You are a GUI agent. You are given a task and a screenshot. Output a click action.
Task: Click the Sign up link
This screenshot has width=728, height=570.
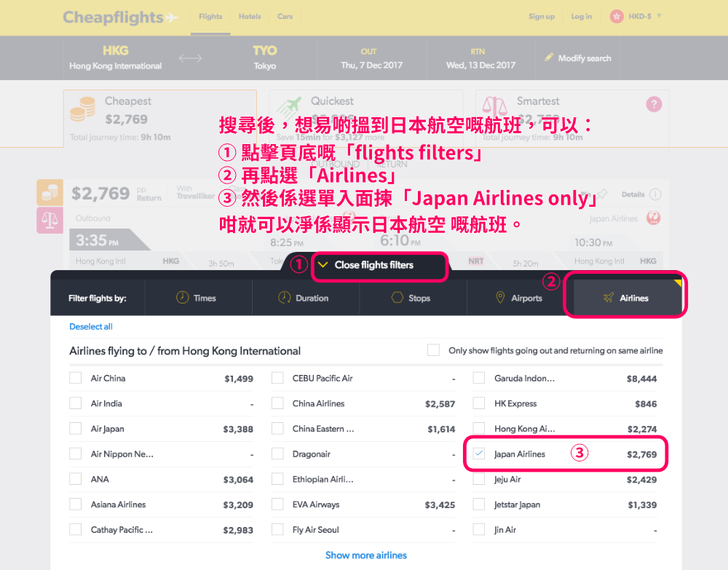coord(542,16)
